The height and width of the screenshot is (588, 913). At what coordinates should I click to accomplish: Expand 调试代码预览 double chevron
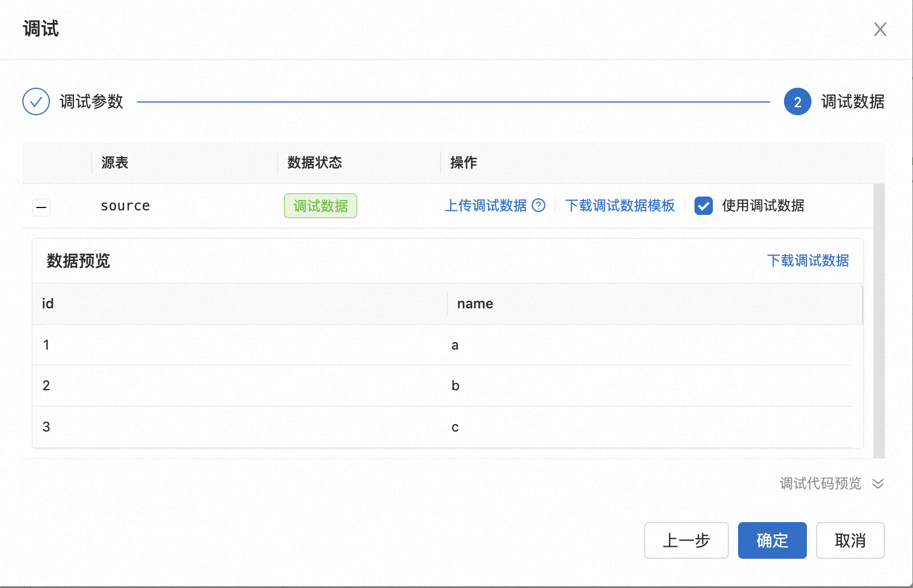coord(878,484)
